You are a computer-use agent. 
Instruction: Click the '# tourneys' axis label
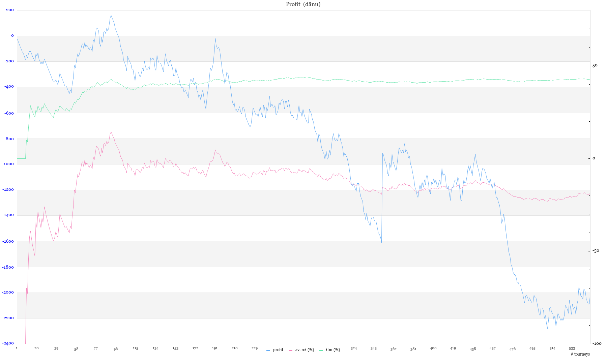pyautogui.click(x=580, y=354)
